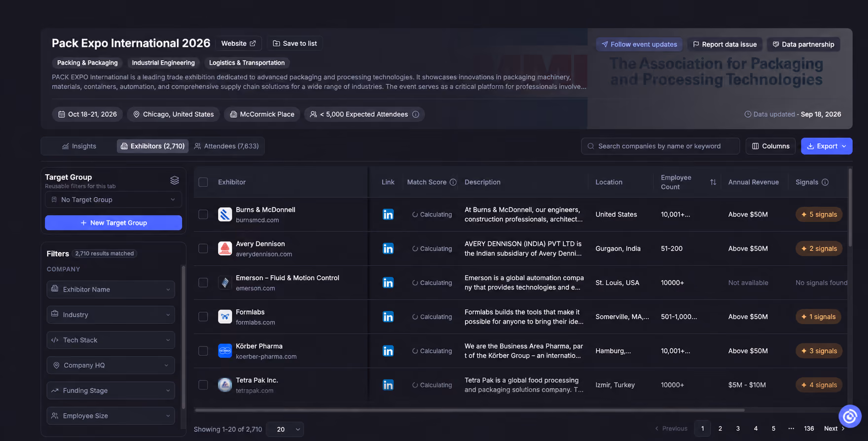Click the venue icon beside McCormick Place
The image size is (868, 441).
[x=234, y=114]
